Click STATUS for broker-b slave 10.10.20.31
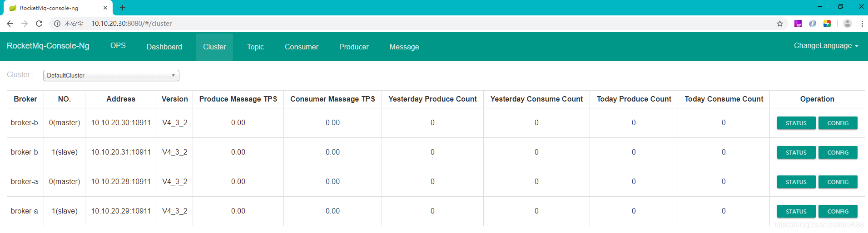Viewport: 868px width, 233px height. tap(796, 152)
